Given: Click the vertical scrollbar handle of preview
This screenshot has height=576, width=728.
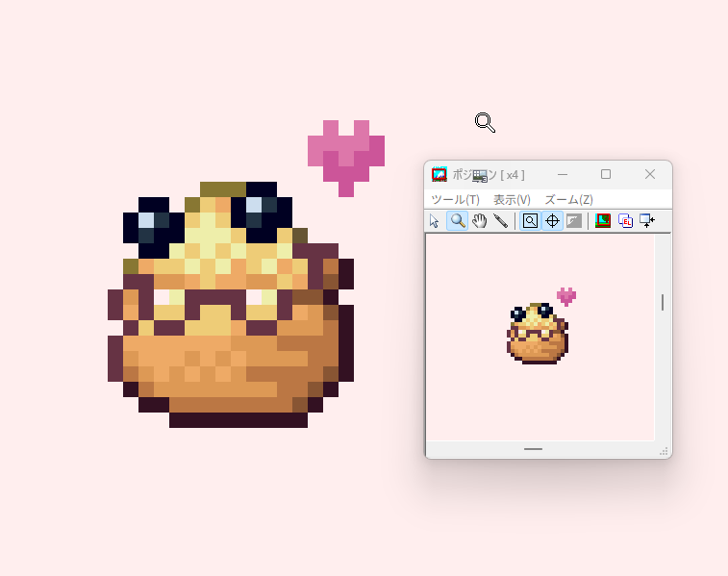Looking at the screenshot, I should pos(663,303).
